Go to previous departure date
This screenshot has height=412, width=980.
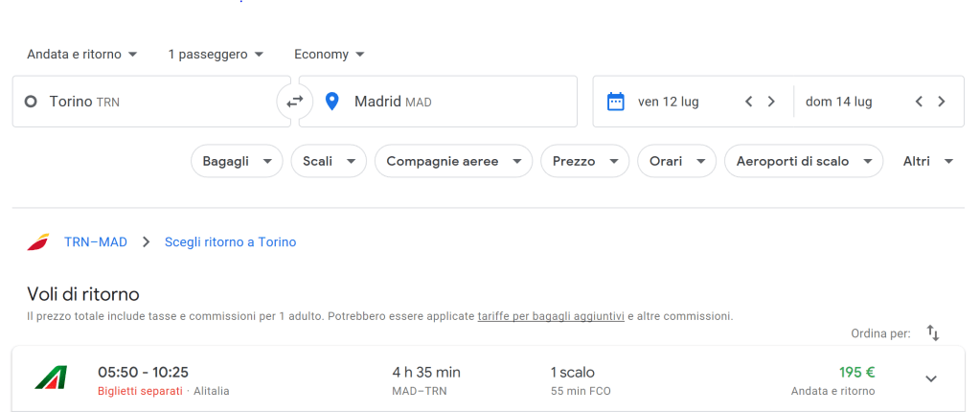(x=749, y=102)
